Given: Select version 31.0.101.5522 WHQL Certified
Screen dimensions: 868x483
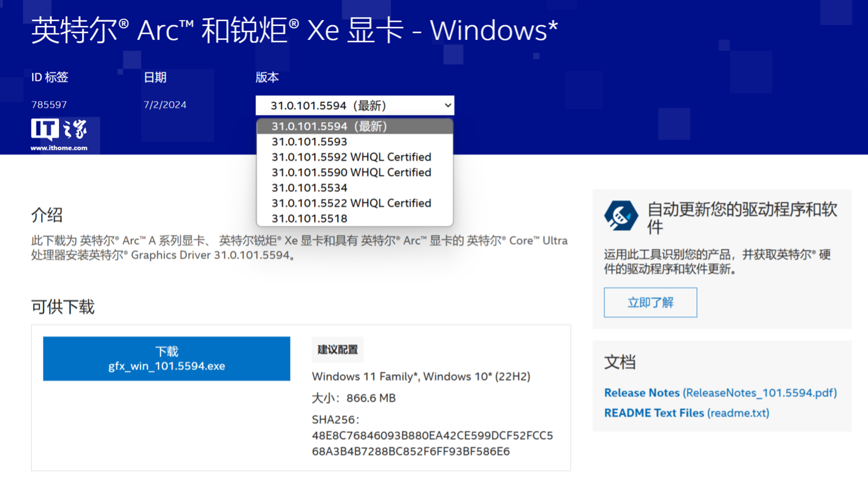Looking at the screenshot, I should tap(351, 203).
